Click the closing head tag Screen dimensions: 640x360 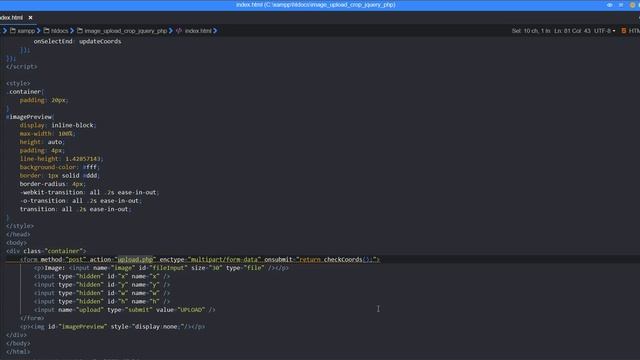(x=18, y=235)
